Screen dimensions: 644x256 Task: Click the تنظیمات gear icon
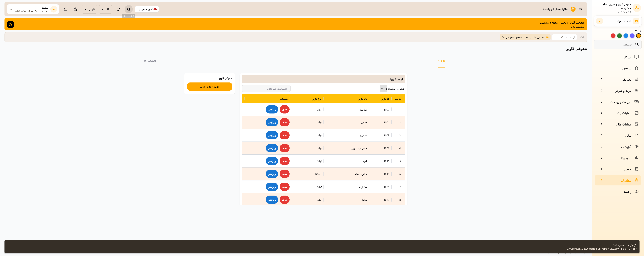pos(637,180)
